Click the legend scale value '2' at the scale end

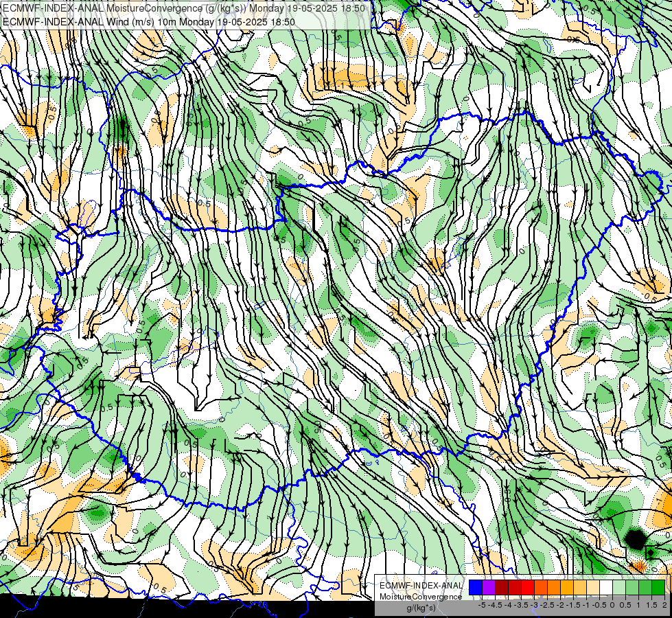pos(664,605)
